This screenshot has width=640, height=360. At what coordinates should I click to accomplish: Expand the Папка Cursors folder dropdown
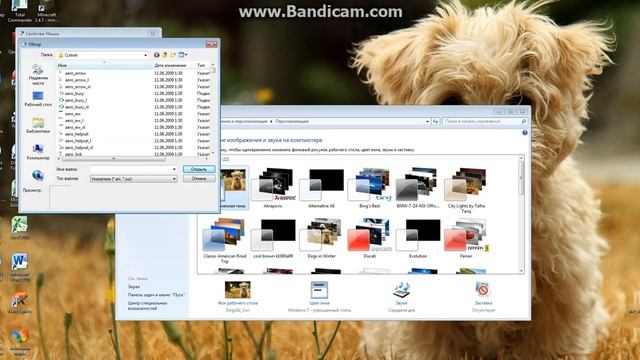click(x=145, y=55)
